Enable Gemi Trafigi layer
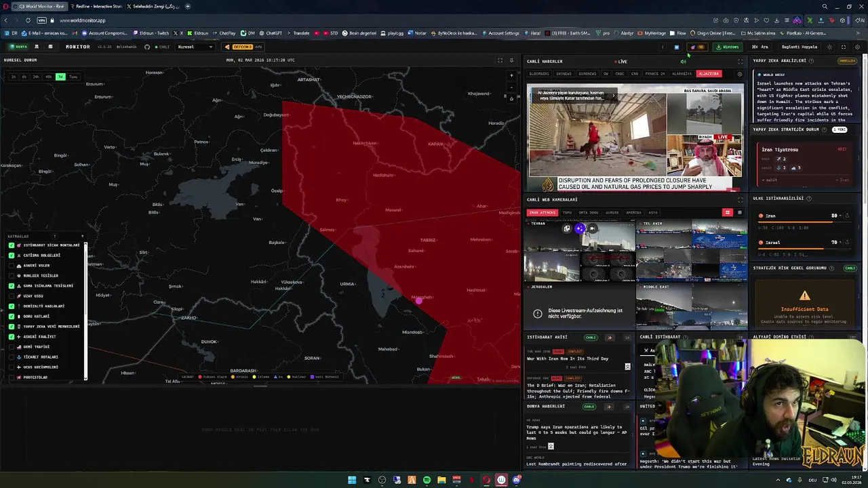Viewport: 868px width, 488px height. pyautogui.click(x=12, y=347)
